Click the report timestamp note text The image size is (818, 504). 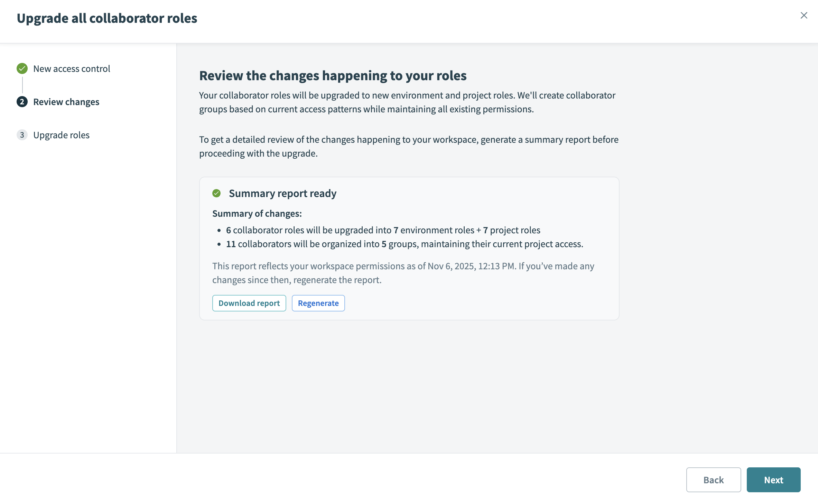click(403, 273)
